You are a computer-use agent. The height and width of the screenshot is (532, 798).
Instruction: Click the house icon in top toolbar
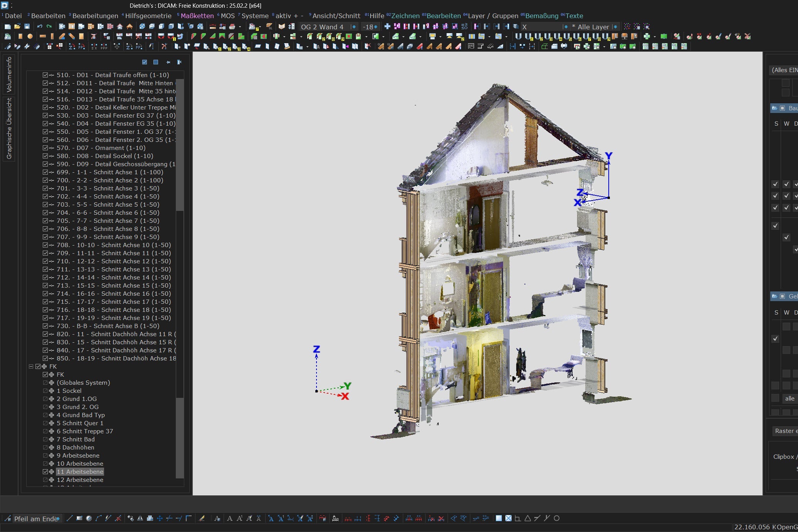pyautogui.click(x=120, y=27)
